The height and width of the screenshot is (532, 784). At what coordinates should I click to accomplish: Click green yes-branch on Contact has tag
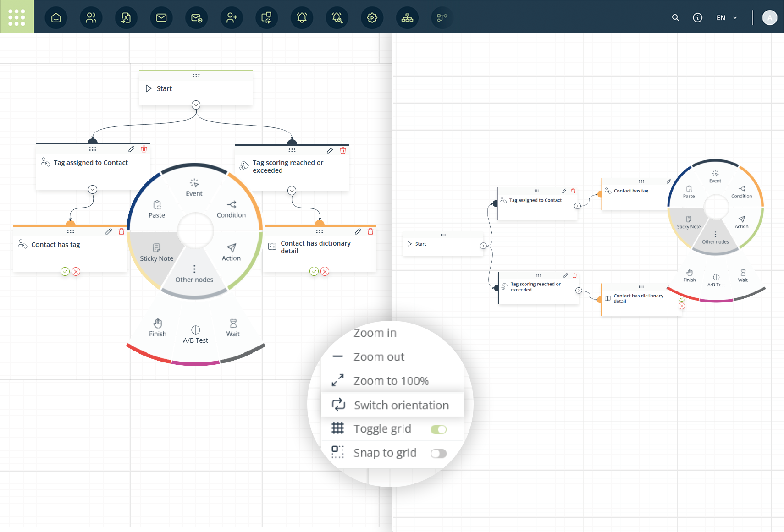65,271
